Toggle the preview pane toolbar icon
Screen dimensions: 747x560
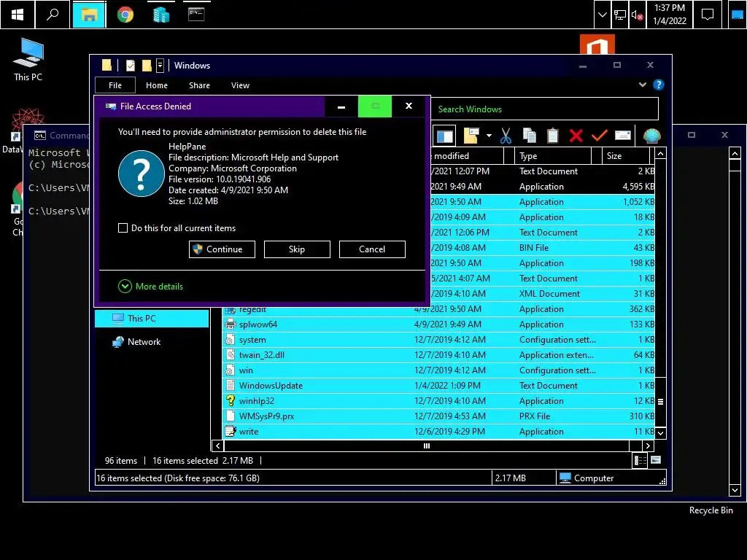tap(444, 136)
